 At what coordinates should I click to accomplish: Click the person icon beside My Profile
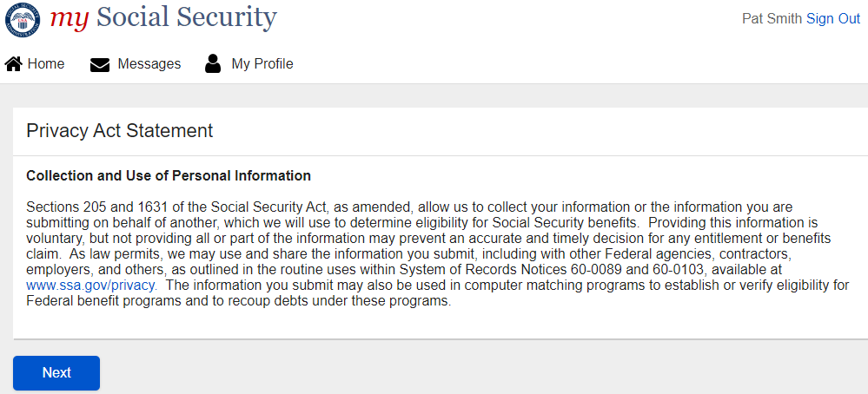(x=213, y=63)
